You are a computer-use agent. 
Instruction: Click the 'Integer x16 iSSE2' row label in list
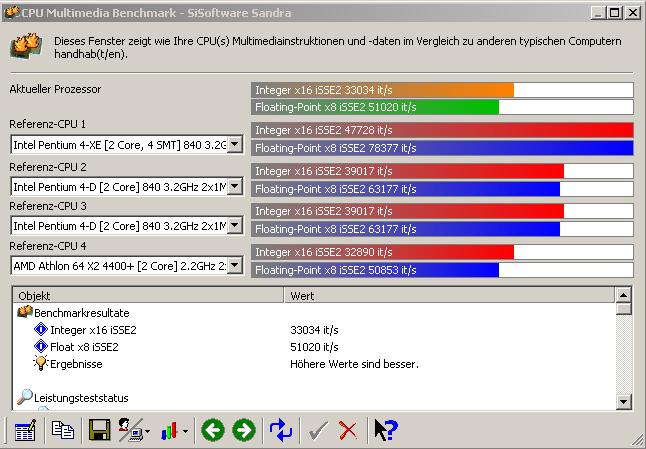pyautogui.click(x=93, y=330)
